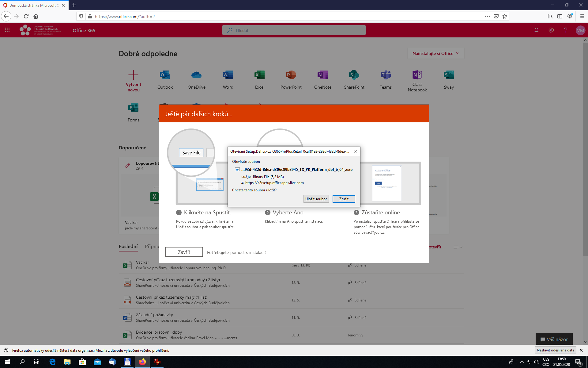Click Vytvořit novou plus icon
Viewport: 588px width, 368px height.
click(x=133, y=75)
